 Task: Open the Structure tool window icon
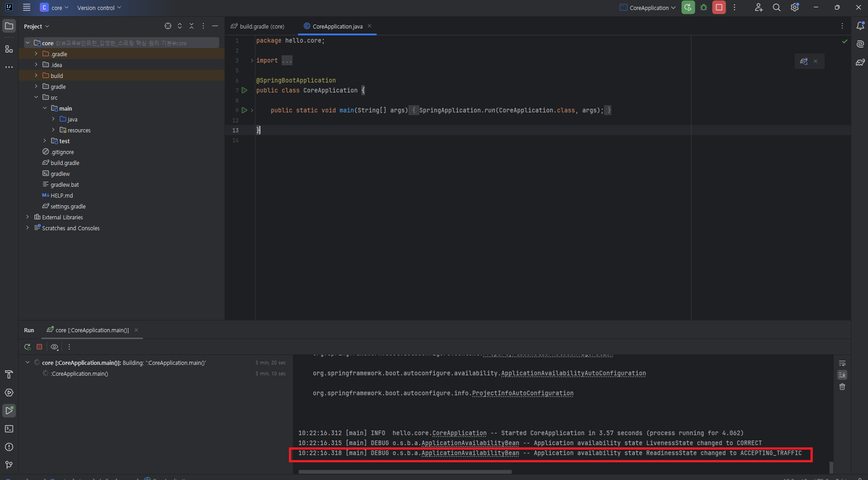coord(9,49)
